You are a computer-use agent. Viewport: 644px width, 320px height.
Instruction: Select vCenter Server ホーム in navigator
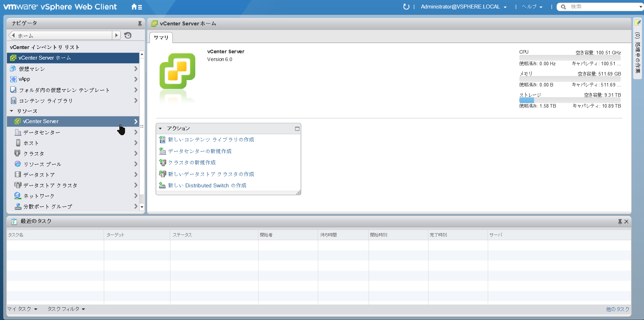[73, 58]
